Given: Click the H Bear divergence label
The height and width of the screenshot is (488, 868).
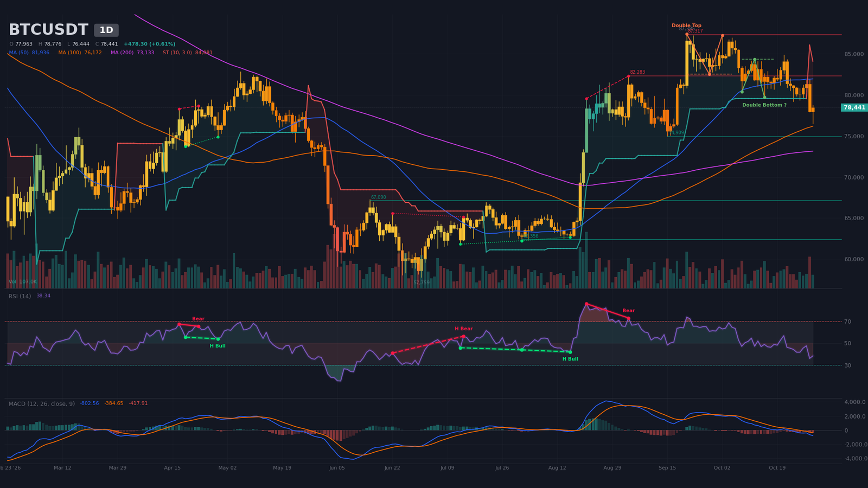Looking at the screenshot, I should (463, 329).
